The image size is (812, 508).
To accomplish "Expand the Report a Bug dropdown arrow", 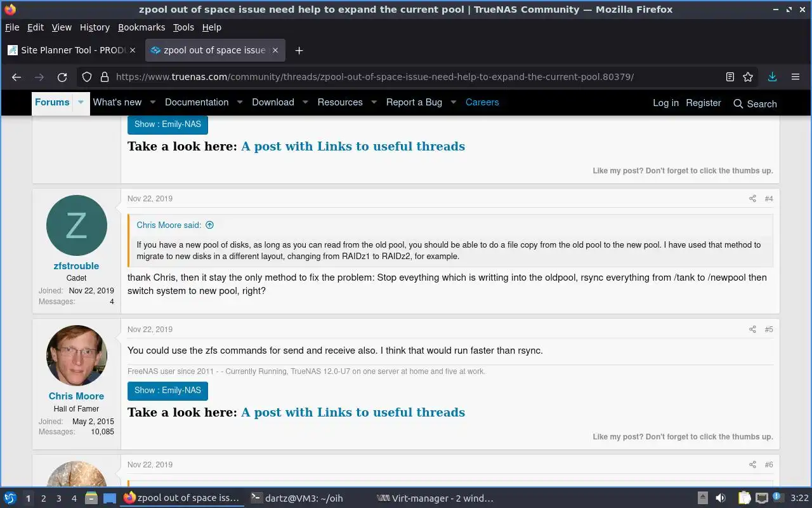I will 454,102.
